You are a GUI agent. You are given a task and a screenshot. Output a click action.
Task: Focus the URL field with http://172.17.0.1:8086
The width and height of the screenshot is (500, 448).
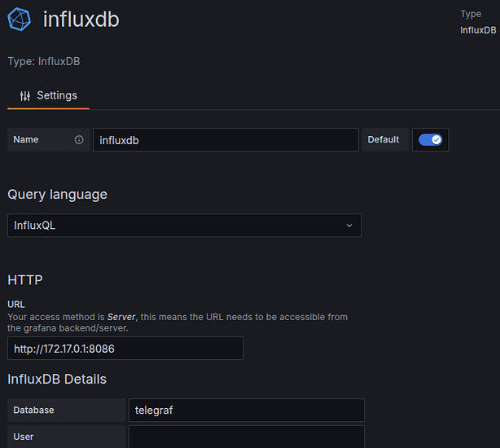point(125,349)
